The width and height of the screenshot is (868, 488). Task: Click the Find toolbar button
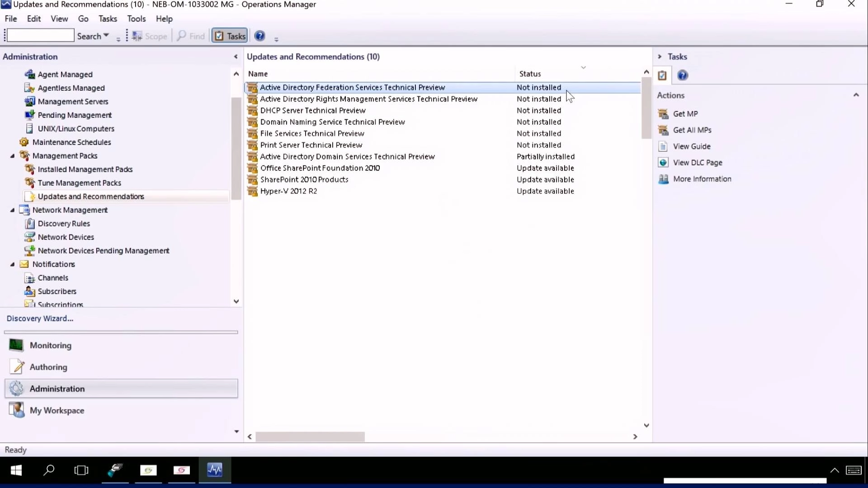[x=191, y=36]
